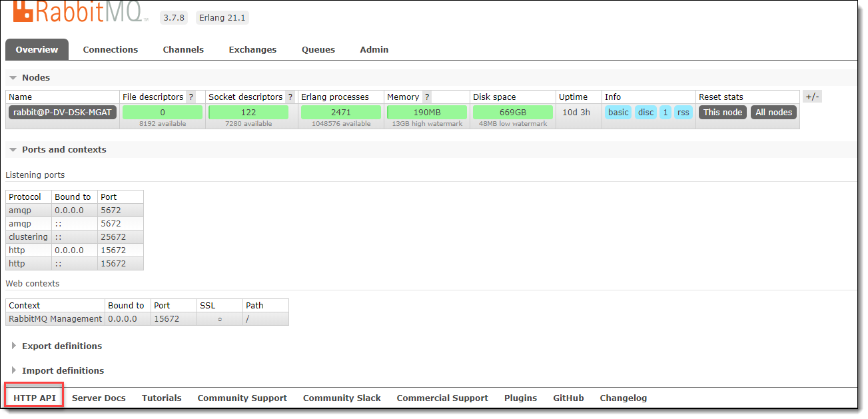Screen dimensions: 868x419
Task: Click the Memory help question mark
Action: (x=427, y=97)
